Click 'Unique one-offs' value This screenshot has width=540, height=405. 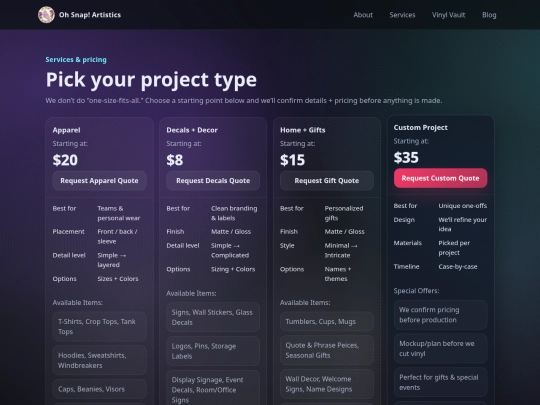pos(463,206)
